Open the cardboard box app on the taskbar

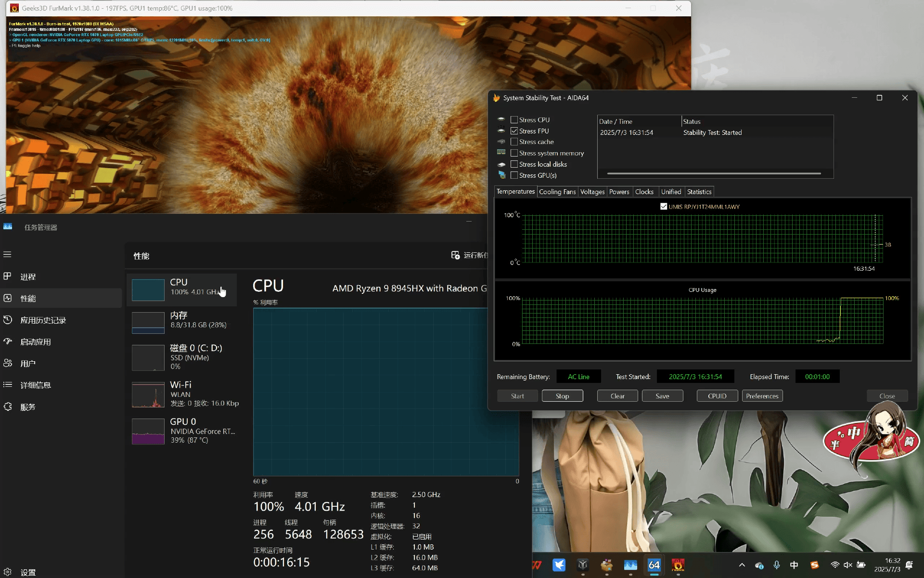click(x=607, y=565)
